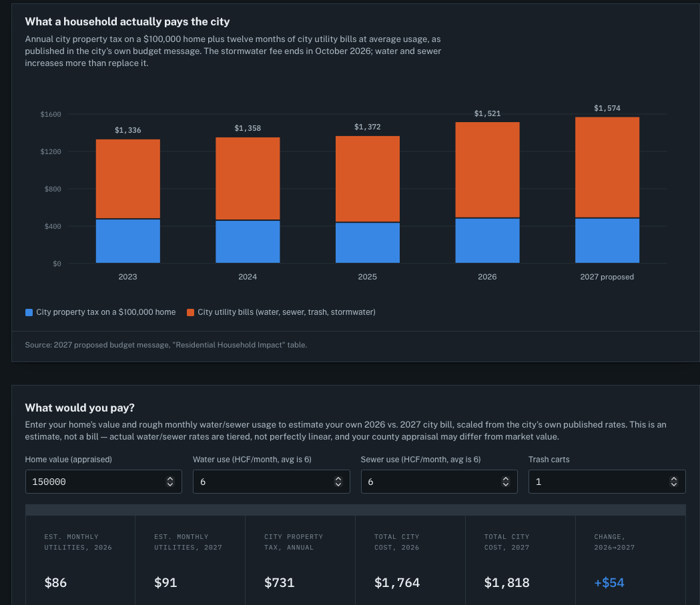Viewport: 700px width, 605px height.
Task: Click the Trash carts spinner arrows
Action: pos(674,482)
